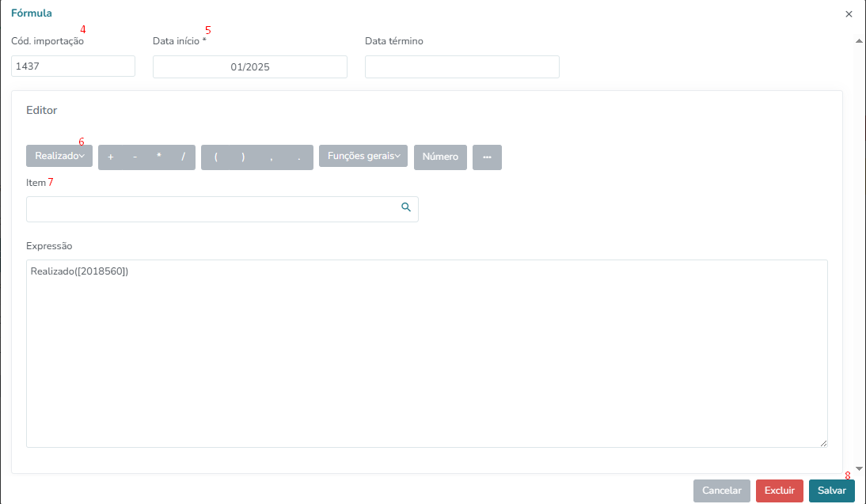Open the ellipsis more-options button
The height and width of the screenshot is (504, 866).
pyautogui.click(x=487, y=157)
